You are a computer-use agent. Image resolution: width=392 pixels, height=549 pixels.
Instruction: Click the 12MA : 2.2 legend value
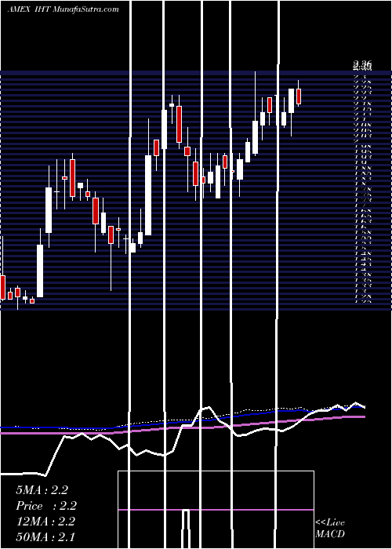point(45,522)
